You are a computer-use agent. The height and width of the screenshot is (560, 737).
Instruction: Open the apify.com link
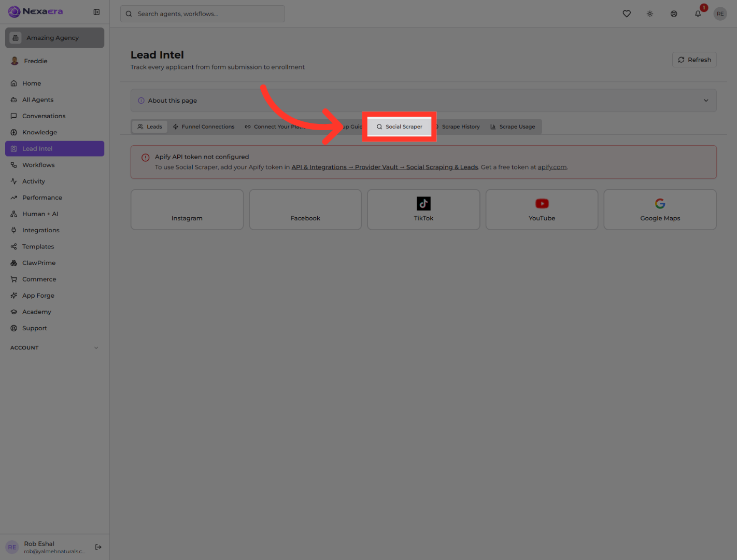coord(552,167)
